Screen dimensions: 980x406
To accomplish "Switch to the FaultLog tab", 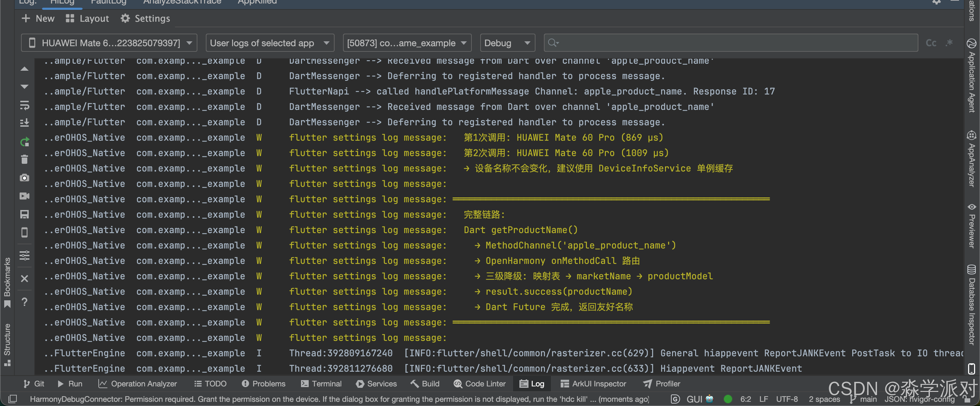I will 108,2.
